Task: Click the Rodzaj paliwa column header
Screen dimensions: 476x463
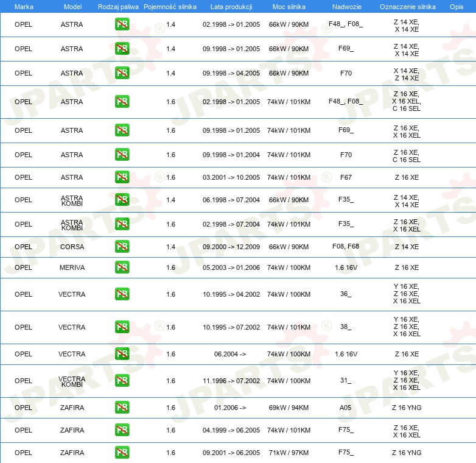Action: pos(118,7)
